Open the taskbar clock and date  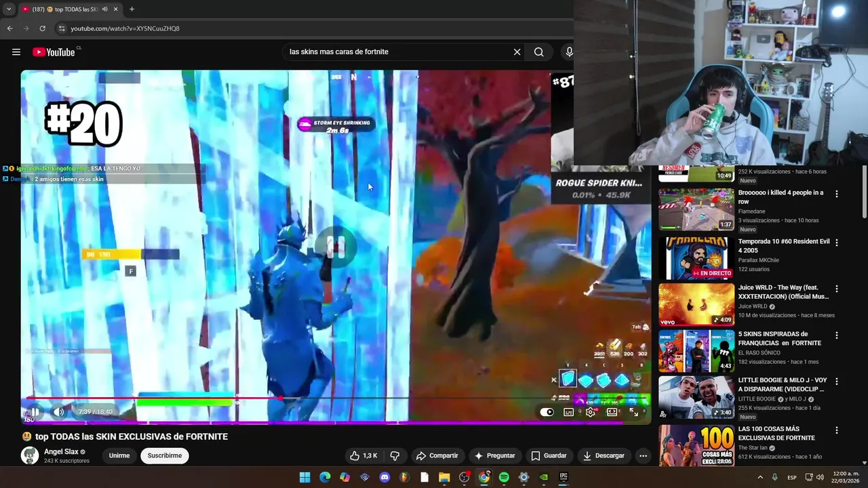(x=846, y=477)
